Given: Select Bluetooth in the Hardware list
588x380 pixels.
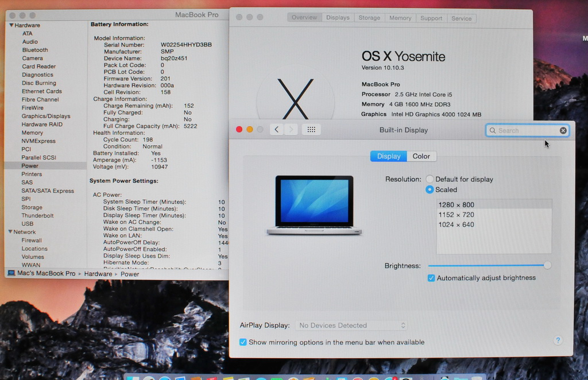Looking at the screenshot, I should pyautogui.click(x=35, y=50).
